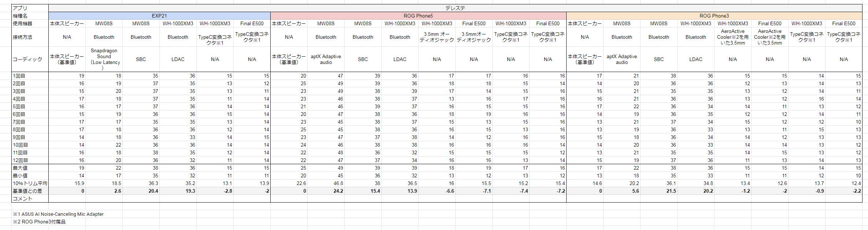The height and width of the screenshot is (230, 868).
Task: Click the EXP21 group header
Action: pos(159,16)
